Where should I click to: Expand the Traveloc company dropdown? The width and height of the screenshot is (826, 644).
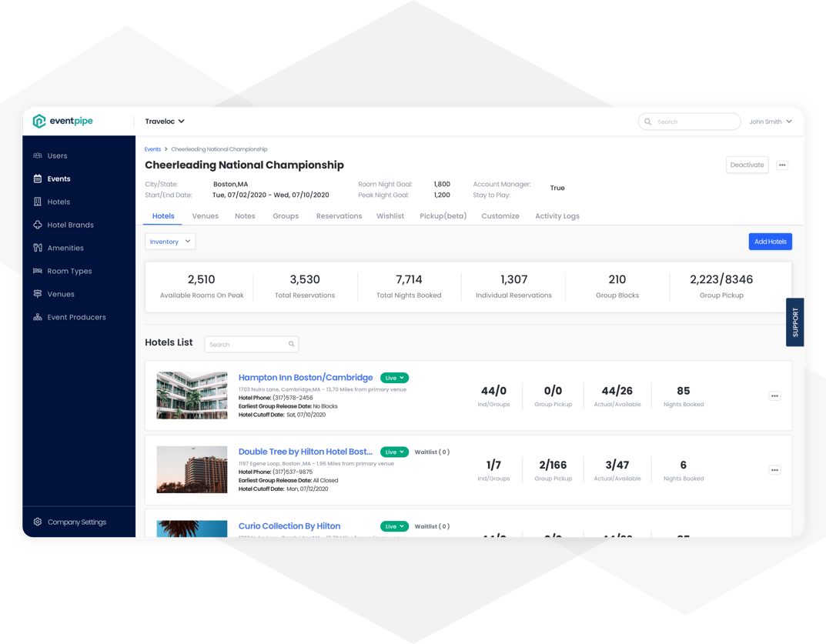pyautogui.click(x=165, y=121)
